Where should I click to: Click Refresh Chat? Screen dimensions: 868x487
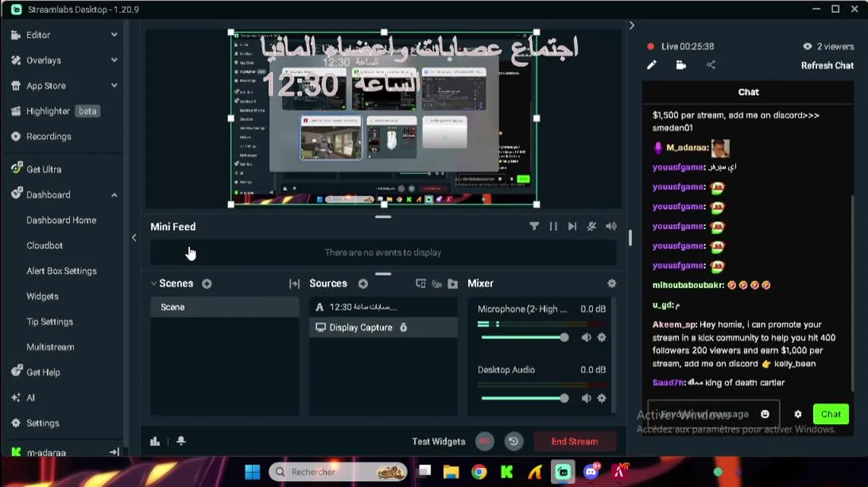827,66
